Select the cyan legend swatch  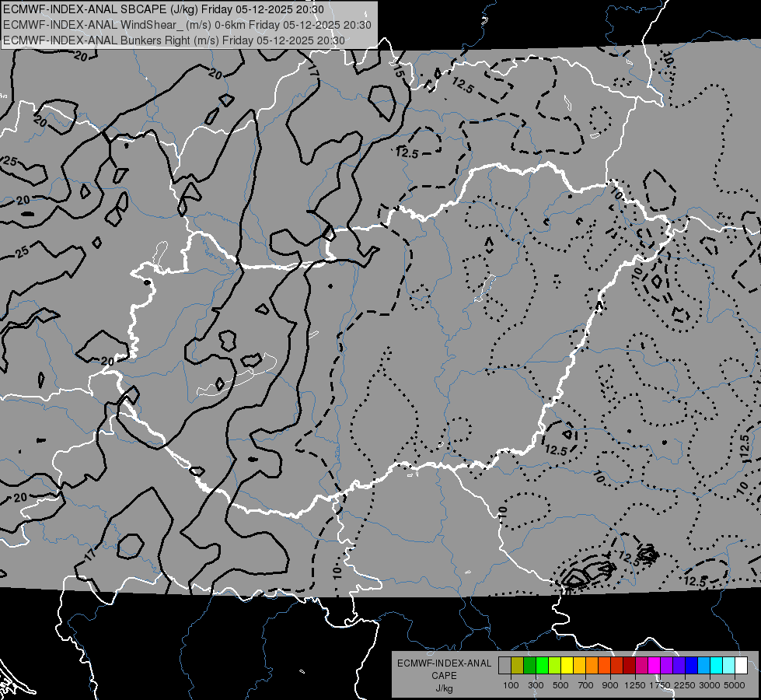pyautogui.click(x=717, y=666)
